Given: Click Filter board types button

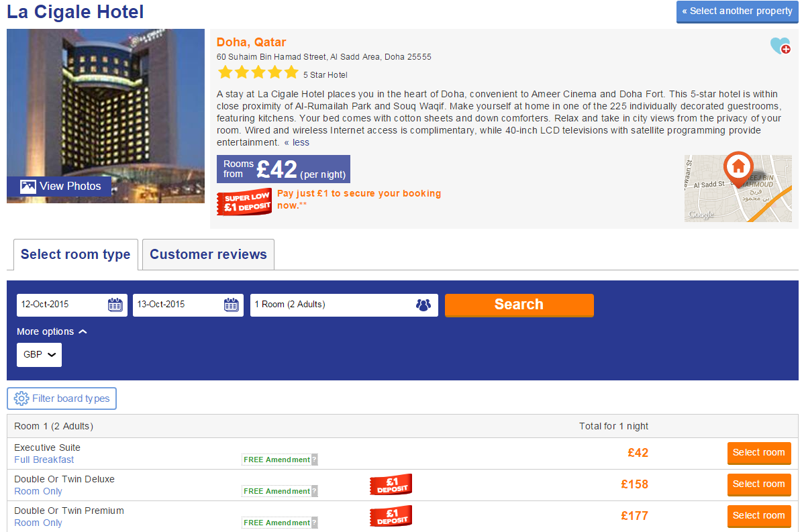Looking at the screenshot, I should (62, 398).
